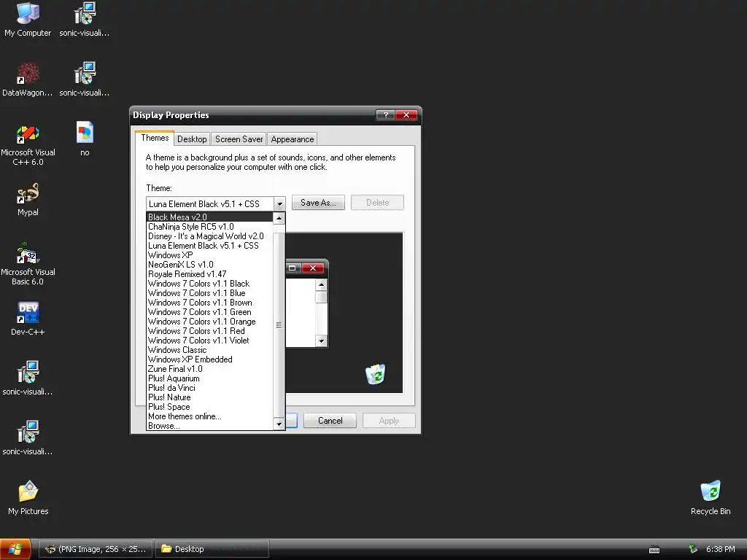The width and height of the screenshot is (747, 560).
Task: Select NeoGeniX LS v1.0 theme
Action: (209, 265)
